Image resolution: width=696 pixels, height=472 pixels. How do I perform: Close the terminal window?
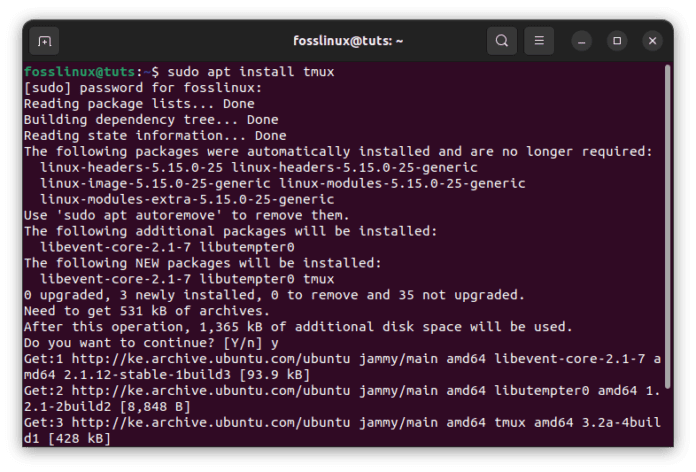coord(652,41)
